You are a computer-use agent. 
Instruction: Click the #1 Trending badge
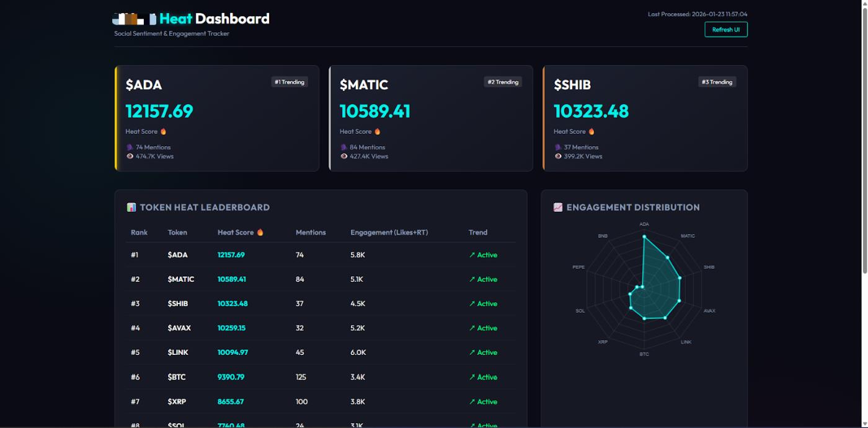pyautogui.click(x=290, y=82)
